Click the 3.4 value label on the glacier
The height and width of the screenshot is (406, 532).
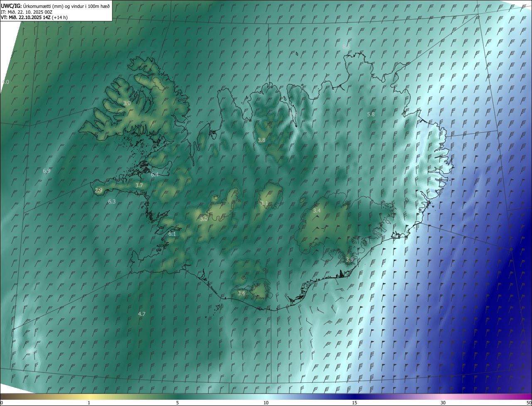317,211
